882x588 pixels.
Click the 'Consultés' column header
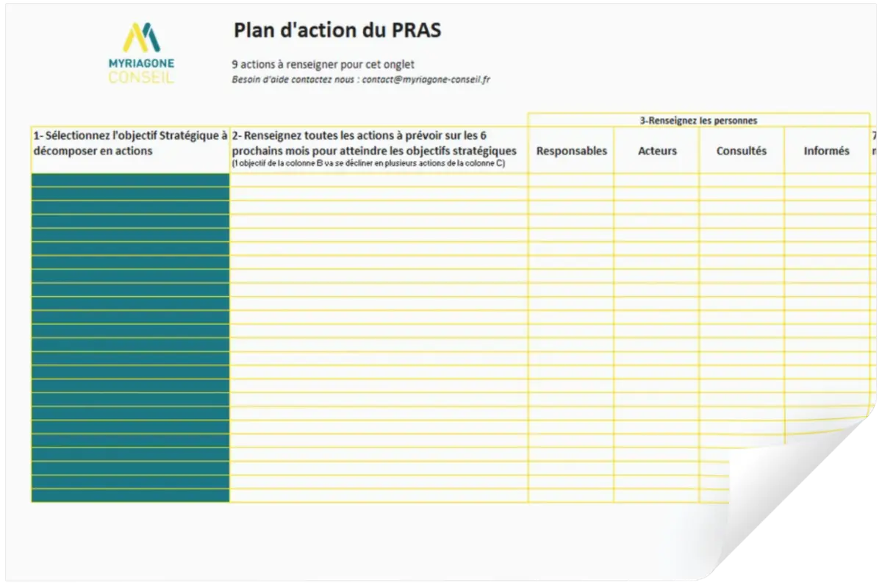[742, 151]
